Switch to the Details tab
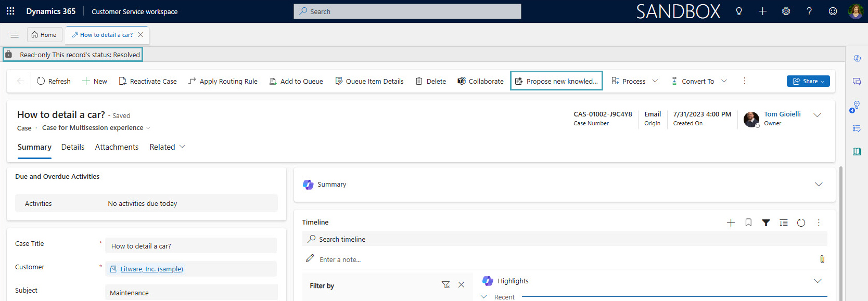Screen dimensions: 868x301 coord(73,147)
